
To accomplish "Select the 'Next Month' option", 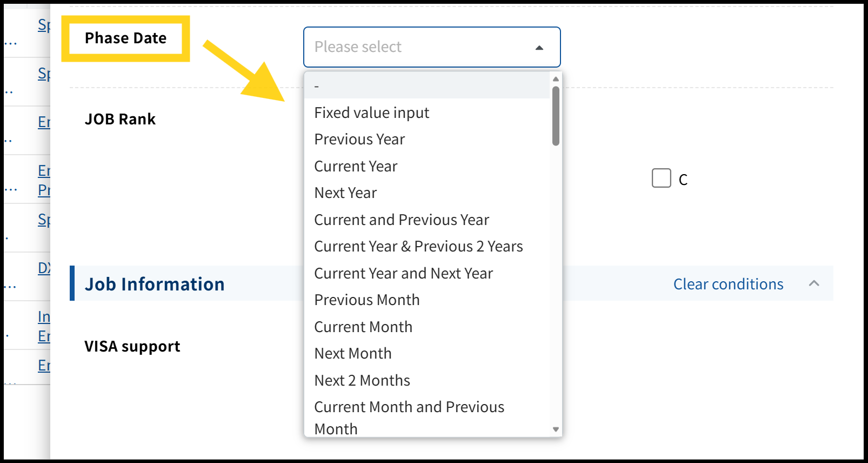I will (353, 354).
